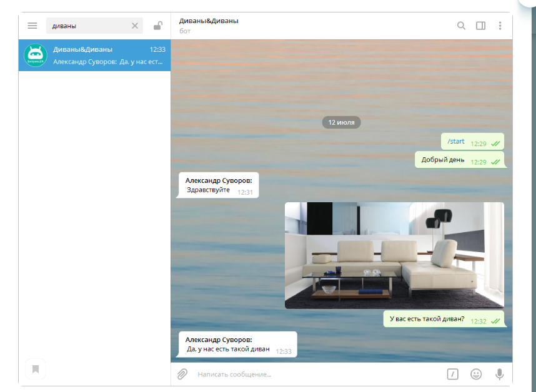Screen dimensions: 536x392
Task: Click the 12 июля date badge
Action: (x=342, y=122)
